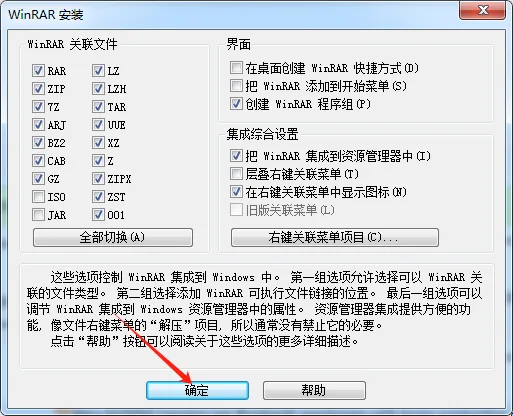Click the 全部切换(A) button
The image size is (513, 416).
[x=113, y=237]
